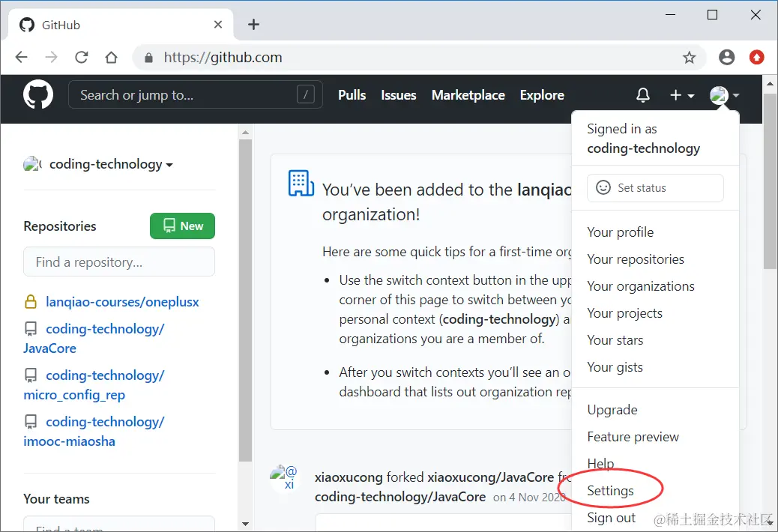Expand the plus create-new dropdown

(x=682, y=94)
